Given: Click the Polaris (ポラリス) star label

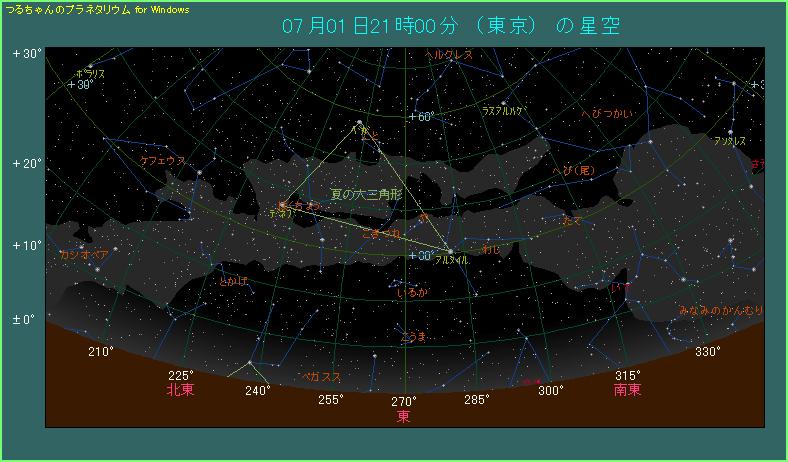Looking at the screenshot, I should [91, 74].
